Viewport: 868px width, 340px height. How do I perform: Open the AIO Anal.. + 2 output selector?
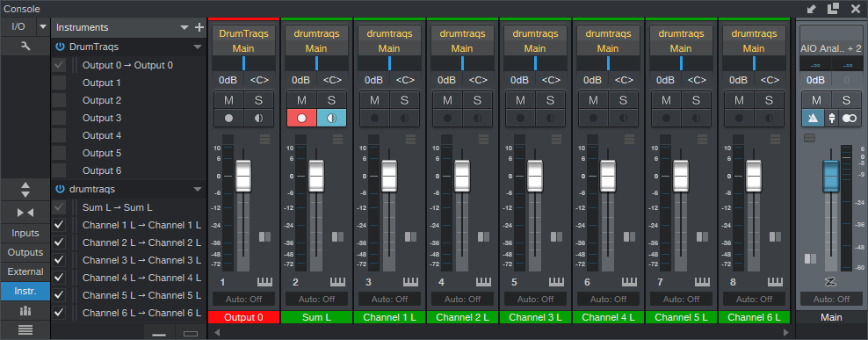(x=831, y=47)
